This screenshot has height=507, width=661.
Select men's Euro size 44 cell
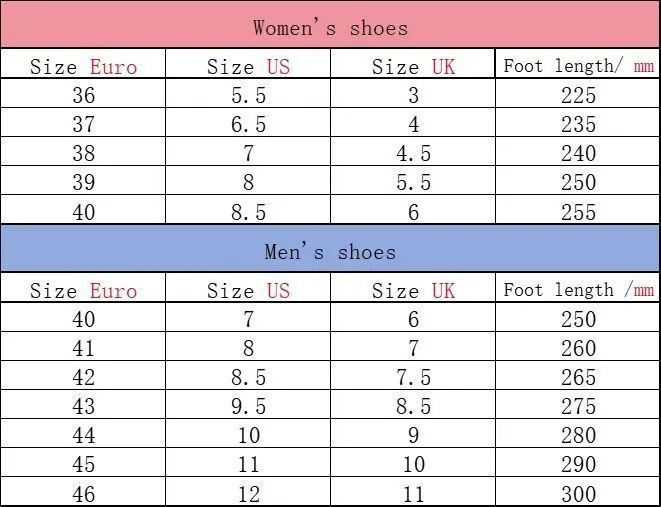pyautogui.click(x=83, y=434)
